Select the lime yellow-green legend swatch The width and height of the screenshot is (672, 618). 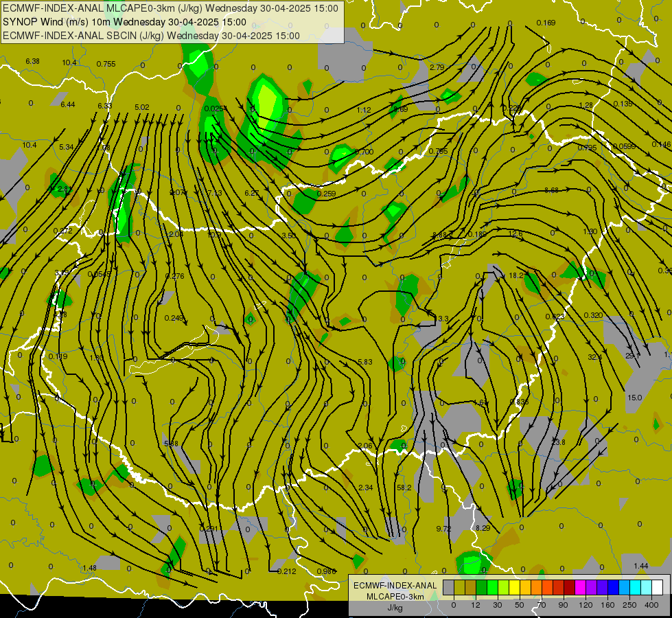(503, 587)
